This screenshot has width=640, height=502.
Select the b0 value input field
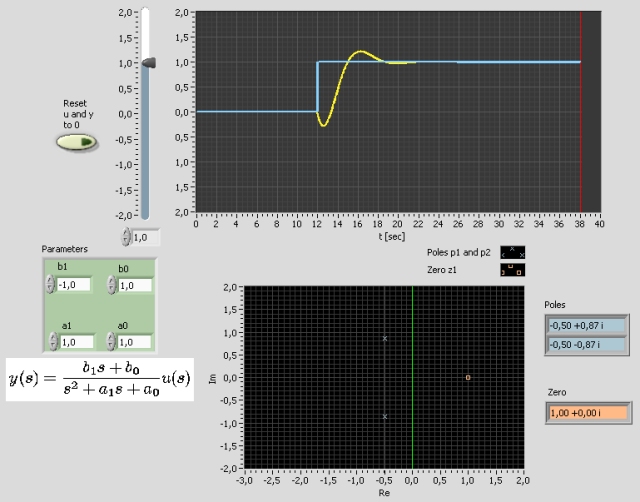coord(134,285)
